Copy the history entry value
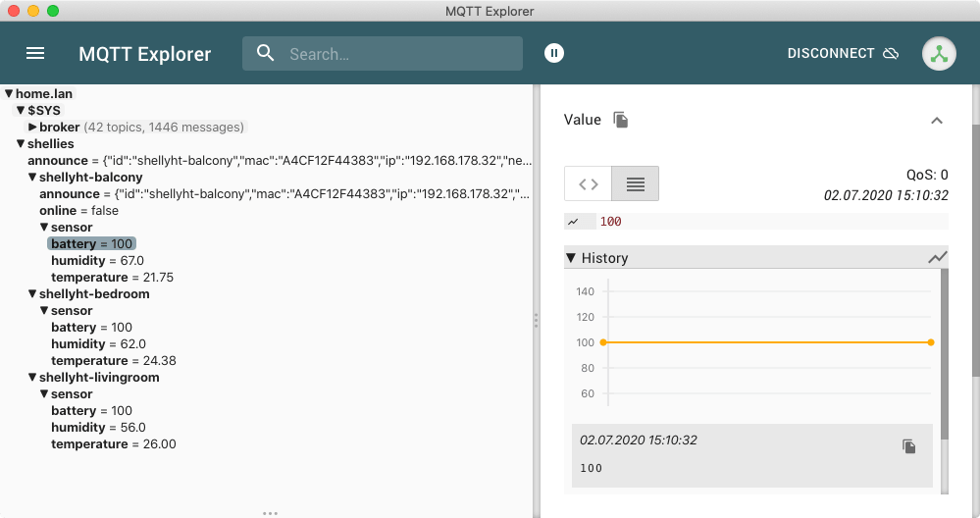 click(908, 446)
